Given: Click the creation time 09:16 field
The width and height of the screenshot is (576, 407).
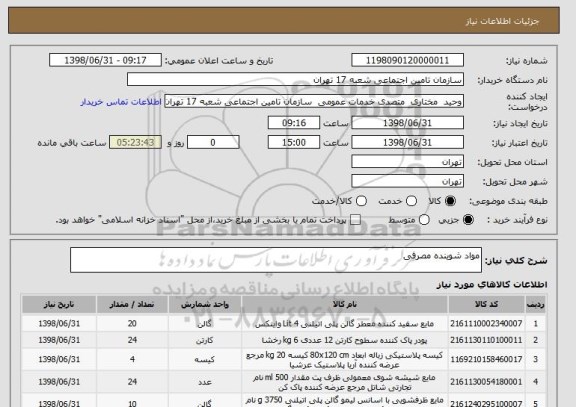Looking at the screenshot, I should pyautogui.click(x=294, y=123).
